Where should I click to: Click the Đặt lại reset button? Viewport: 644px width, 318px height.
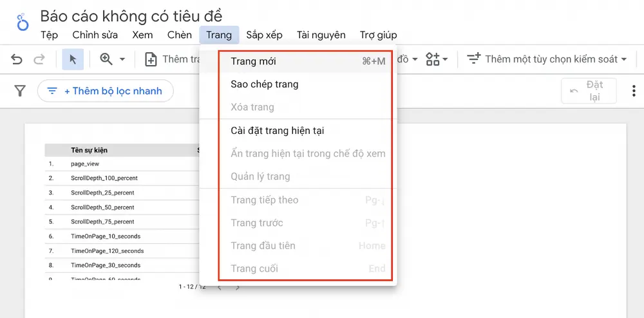pos(589,91)
